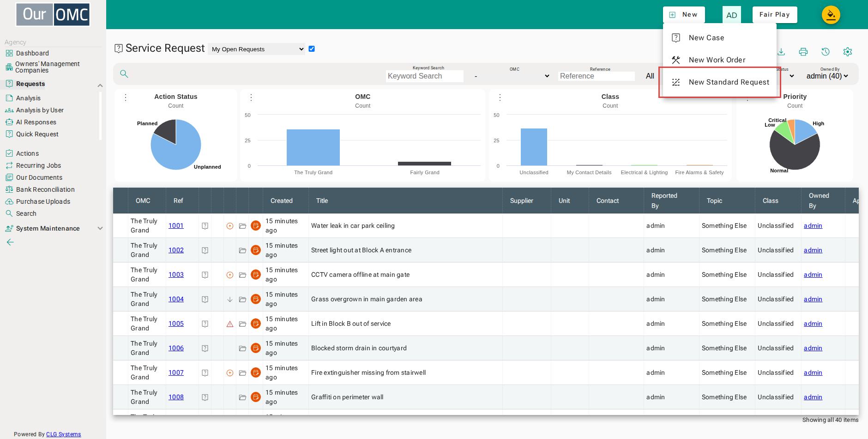Click request type icon in row 1003
The image size is (868, 439).
tap(205, 275)
